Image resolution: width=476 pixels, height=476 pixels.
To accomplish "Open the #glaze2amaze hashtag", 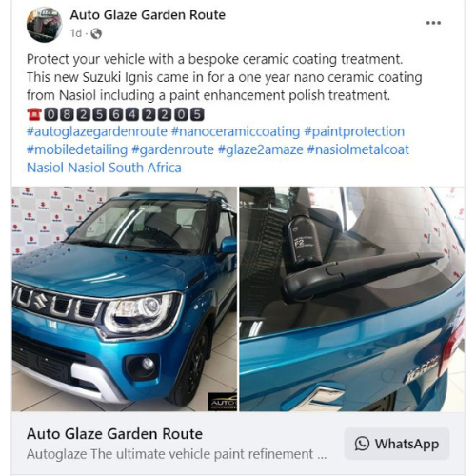I will pos(261,149).
